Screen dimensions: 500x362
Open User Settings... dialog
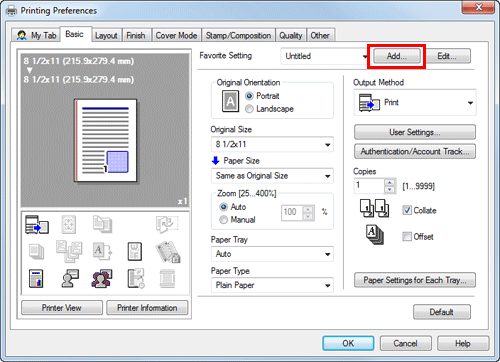[x=415, y=132]
